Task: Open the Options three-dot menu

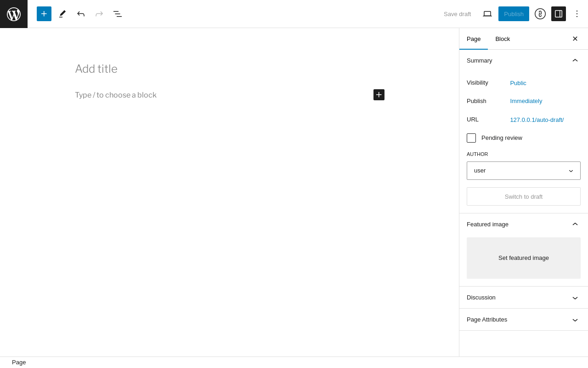Action: tap(577, 14)
